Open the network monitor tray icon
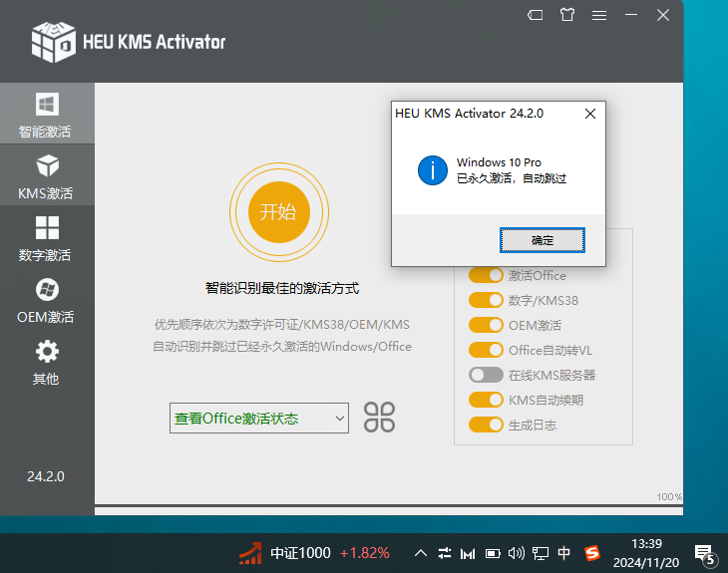The height and width of the screenshot is (573, 728). point(541,553)
